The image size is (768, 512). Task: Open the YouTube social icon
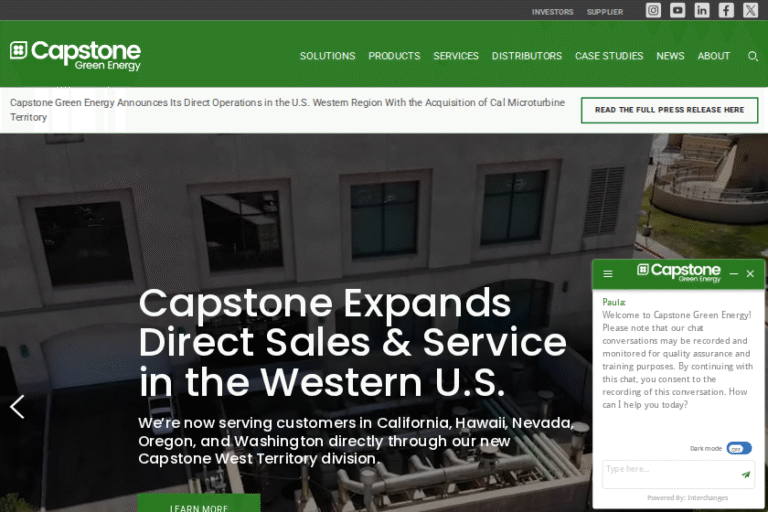point(678,11)
